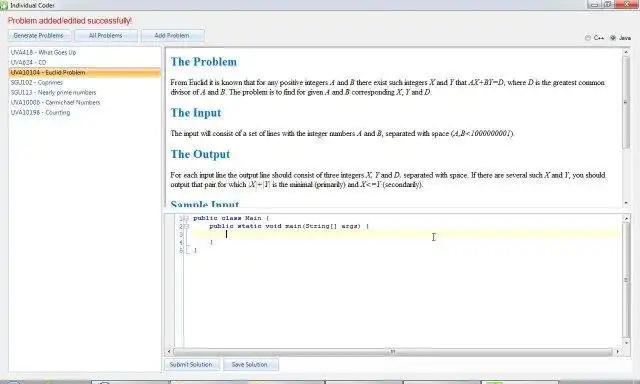Click the Add Problem button
640x384 pixels.
pyautogui.click(x=172, y=36)
